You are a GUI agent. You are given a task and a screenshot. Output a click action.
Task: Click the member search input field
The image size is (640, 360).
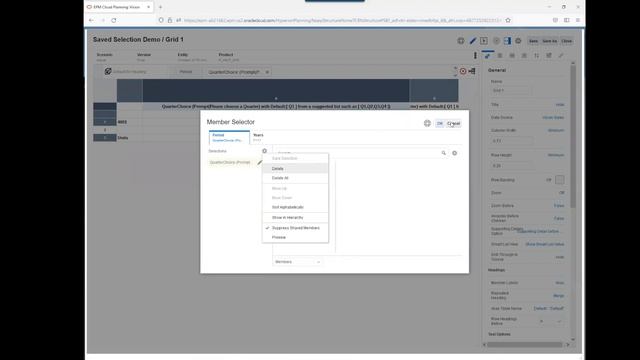357,153
